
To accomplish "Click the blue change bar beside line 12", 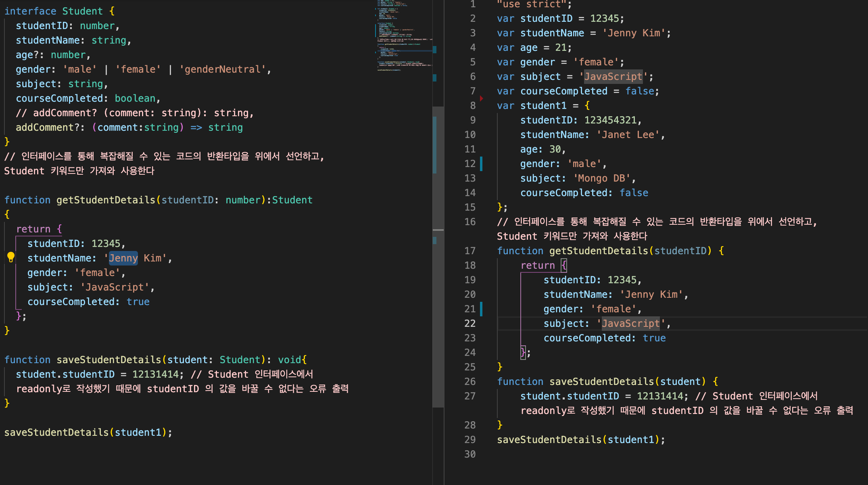I will pyautogui.click(x=481, y=163).
